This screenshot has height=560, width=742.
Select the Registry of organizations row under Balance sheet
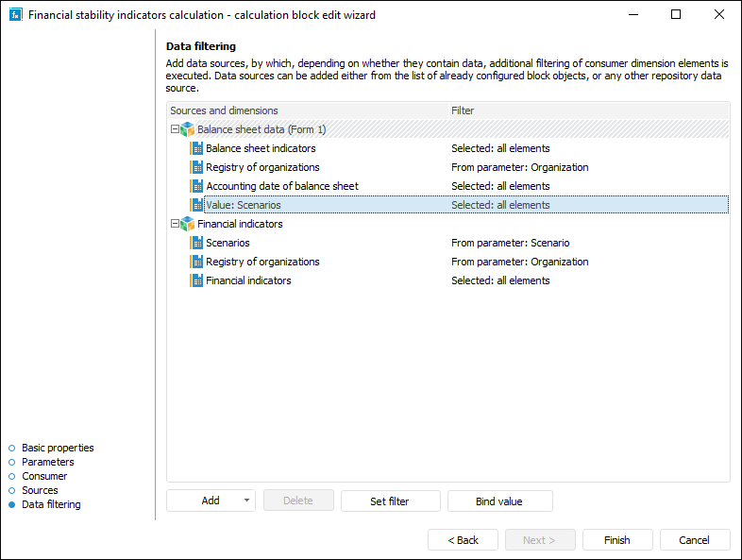pos(262,167)
